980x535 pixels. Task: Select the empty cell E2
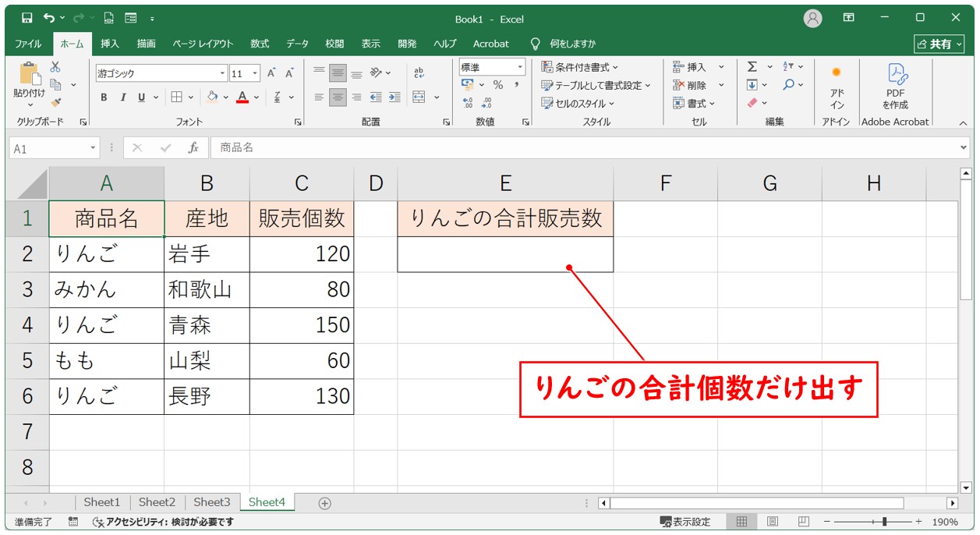pos(504,254)
